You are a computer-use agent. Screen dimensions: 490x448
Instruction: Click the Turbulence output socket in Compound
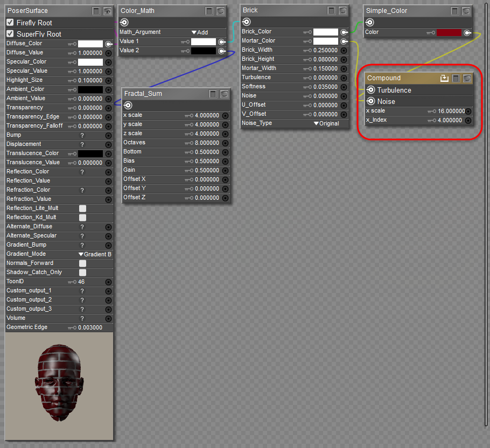[370, 90]
